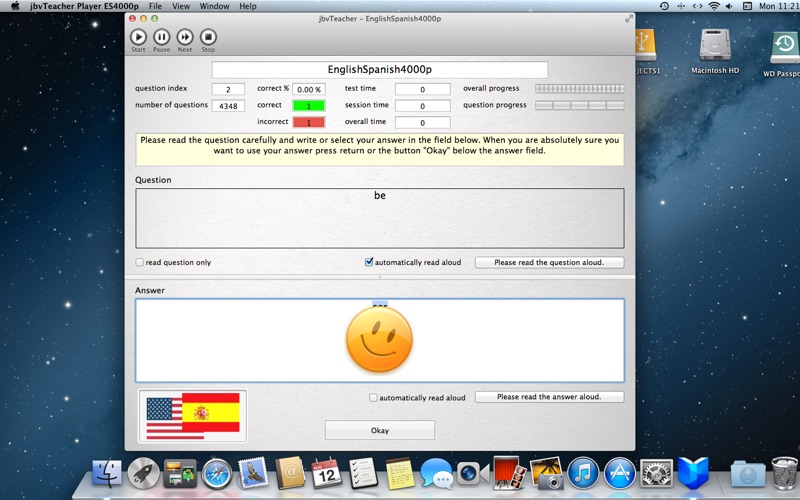
Task: Click the overall progress bar
Action: 580,89
